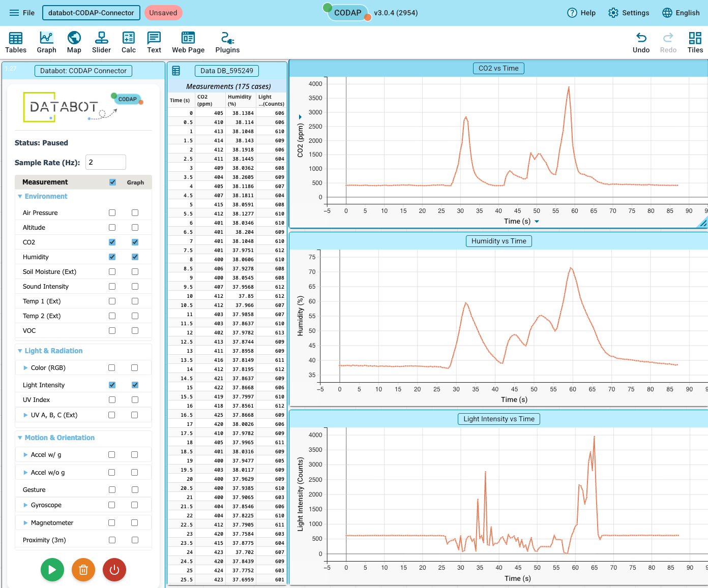Click the Databot logo image

(x=83, y=107)
